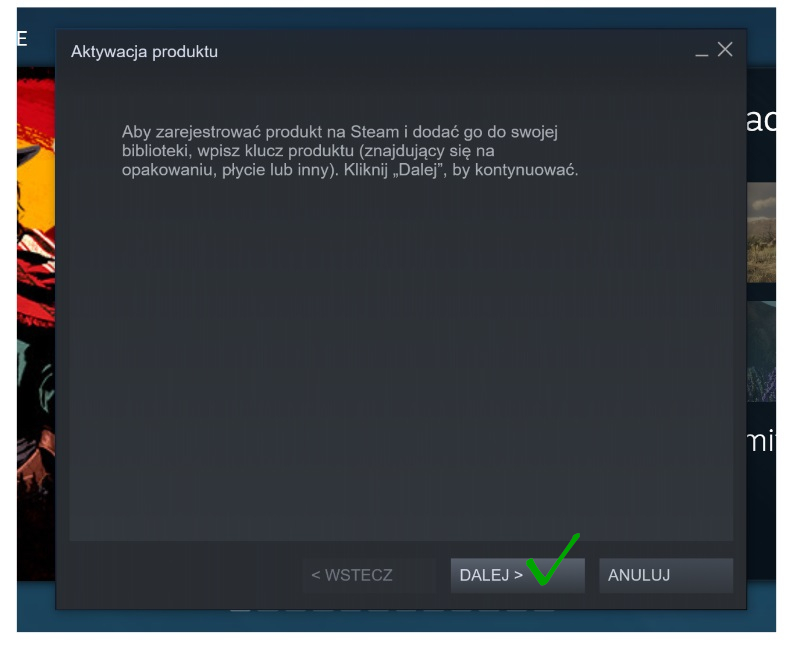Click the blue Steam header above the dialog
The image size is (795, 646).
tap(395, 18)
